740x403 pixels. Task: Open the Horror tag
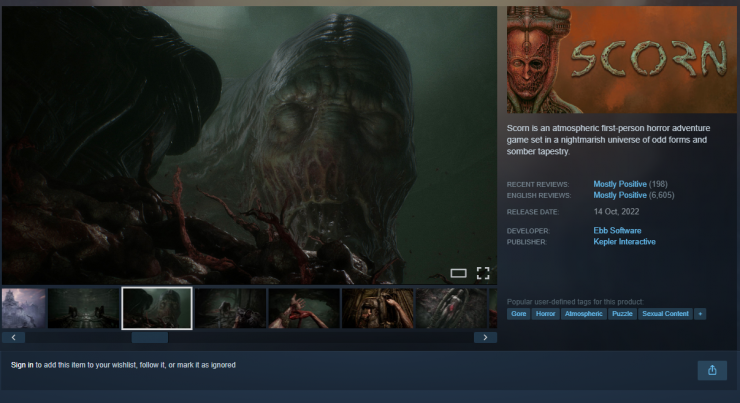545,314
